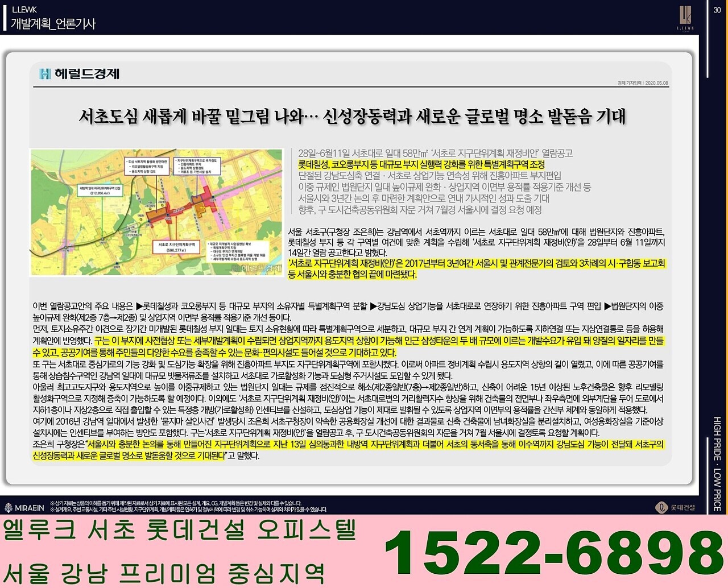Click the paragraph beginning '또 구는 서초대로 중심가로의'
The image size is (728, 588).
pyautogui.click(x=348, y=370)
